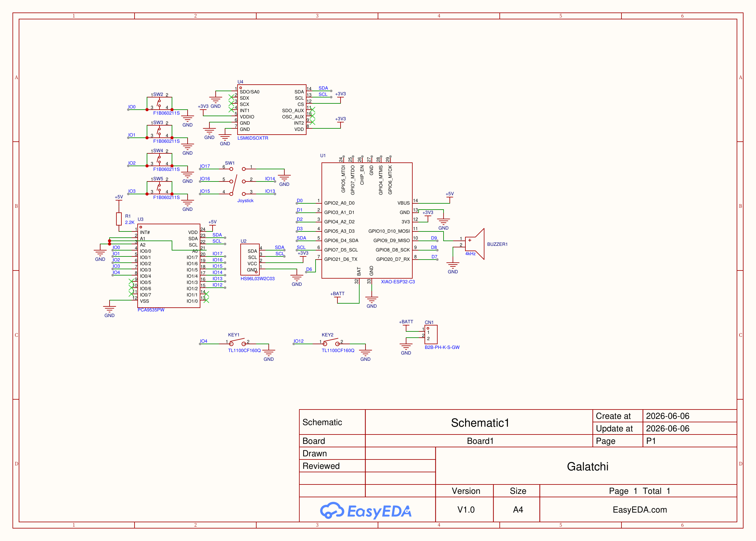This screenshot has width=756, height=541.
Task: Click the B2B-PH-K-S-GW part label
Action: click(x=442, y=347)
